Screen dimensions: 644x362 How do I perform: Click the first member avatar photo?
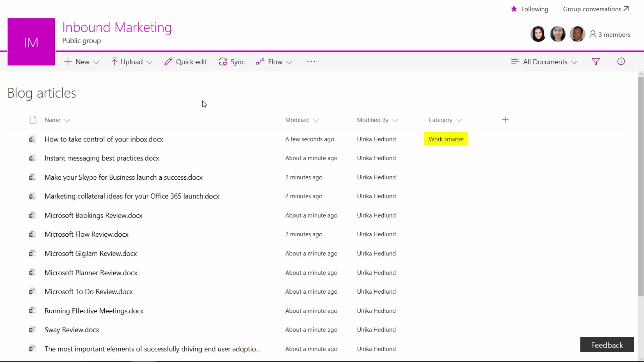(538, 34)
